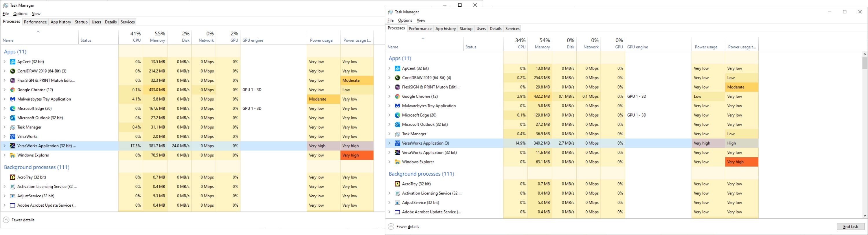Viewport: 868px width, 235px height.
Task: Switch to Services tab in right Task Manager
Action: pos(512,29)
